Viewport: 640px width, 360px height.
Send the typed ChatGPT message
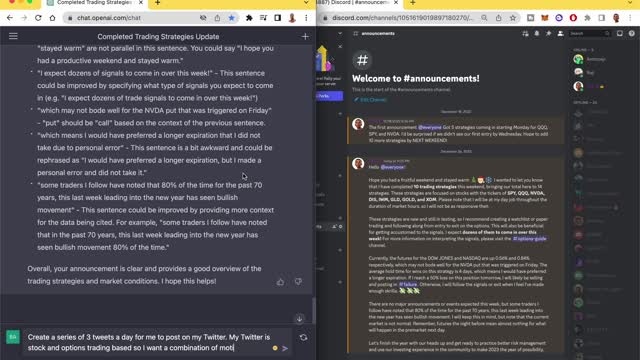(x=285, y=348)
